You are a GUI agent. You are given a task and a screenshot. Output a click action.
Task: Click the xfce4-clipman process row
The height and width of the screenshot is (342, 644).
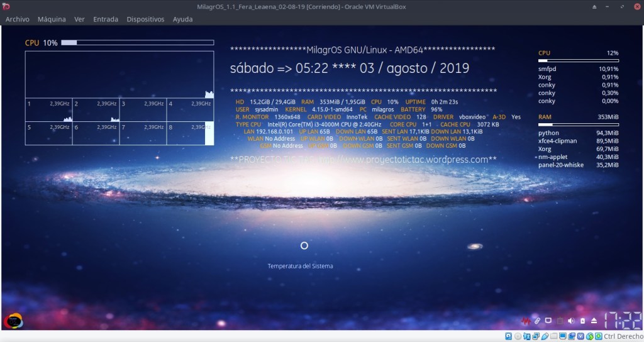click(579, 141)
